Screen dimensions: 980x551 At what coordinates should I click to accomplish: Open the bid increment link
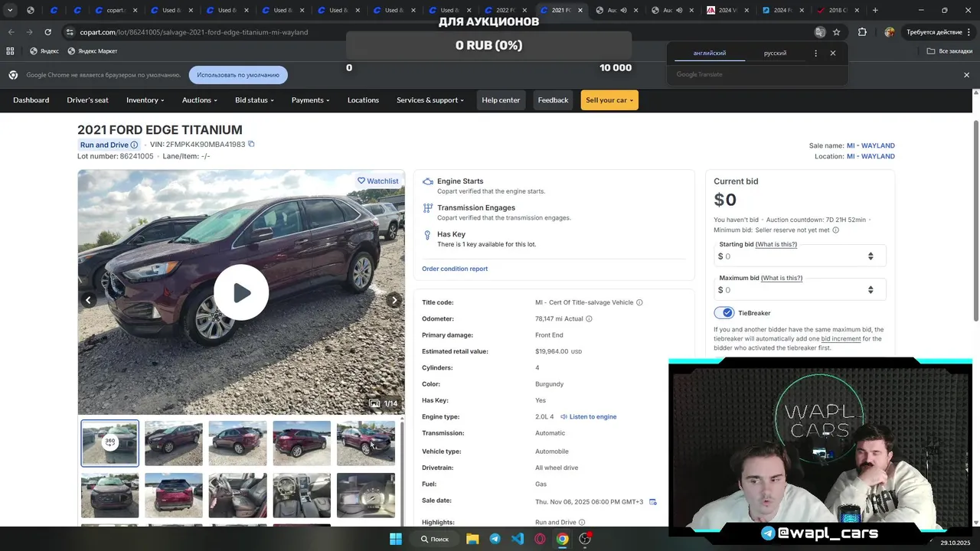[841, 339]
